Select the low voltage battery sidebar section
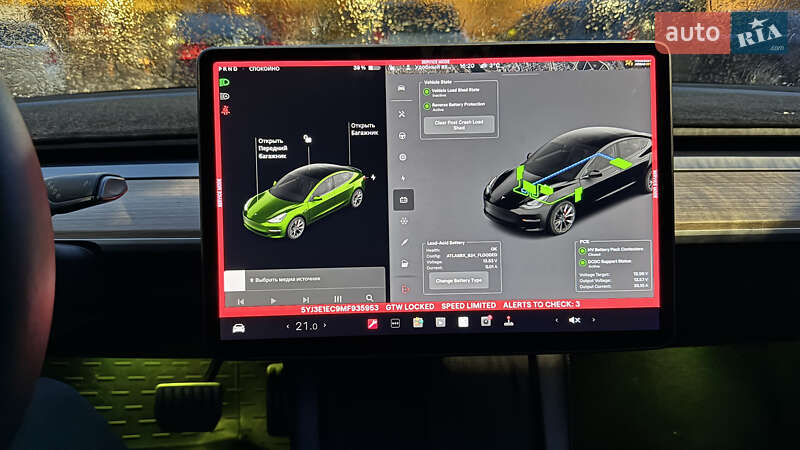Viewport: 800px width, 450px height. (x=404, y=199)
